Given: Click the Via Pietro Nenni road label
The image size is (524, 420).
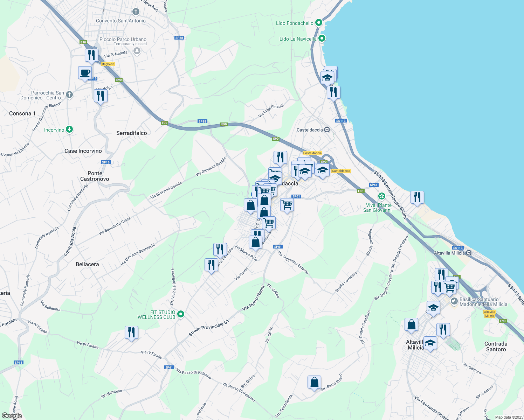Looking at the screenshot, I should point(254,298).
